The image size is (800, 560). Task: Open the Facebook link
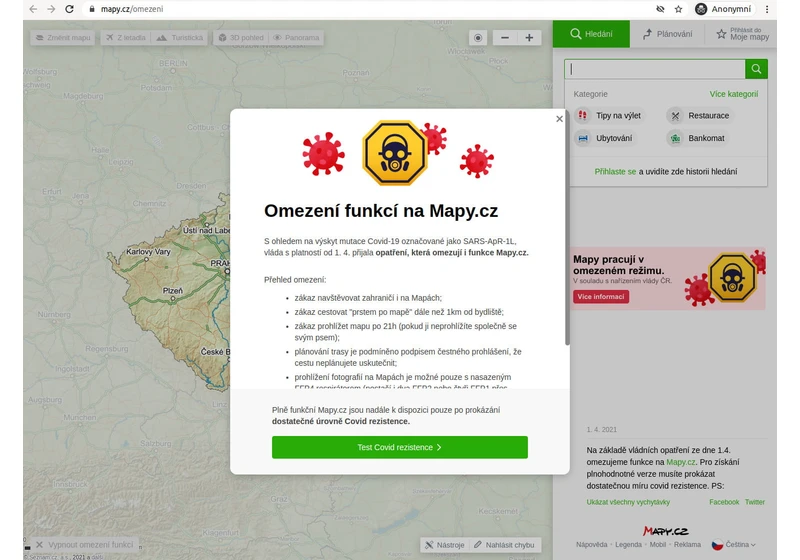point(724,502)
